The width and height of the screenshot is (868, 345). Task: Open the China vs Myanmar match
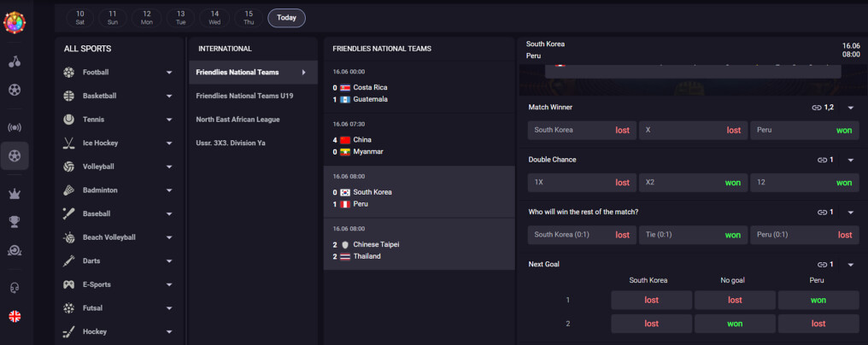coord(419,140)
